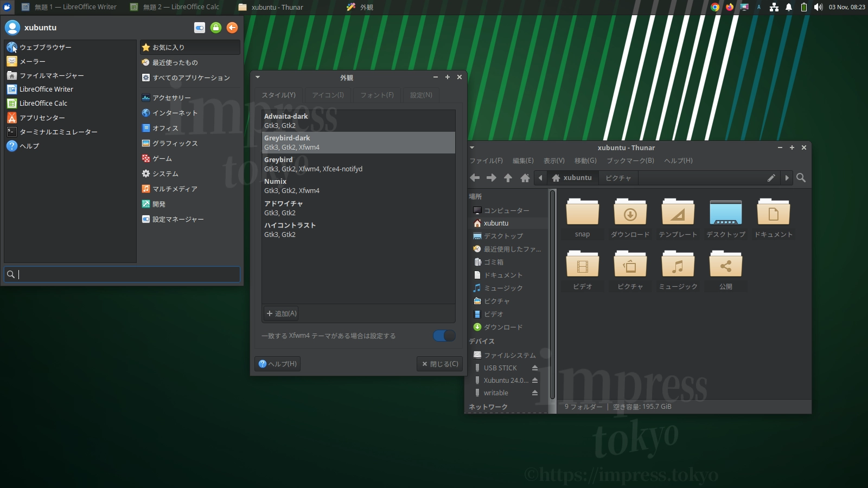Open ファイルマネージャー from favorites

point(70,75)
